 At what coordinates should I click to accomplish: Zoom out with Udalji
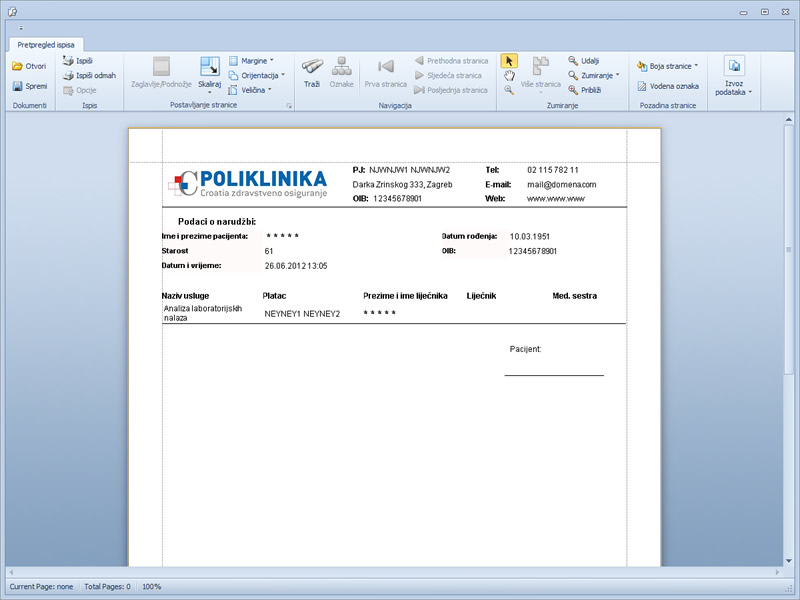click(x=584, y=61)
